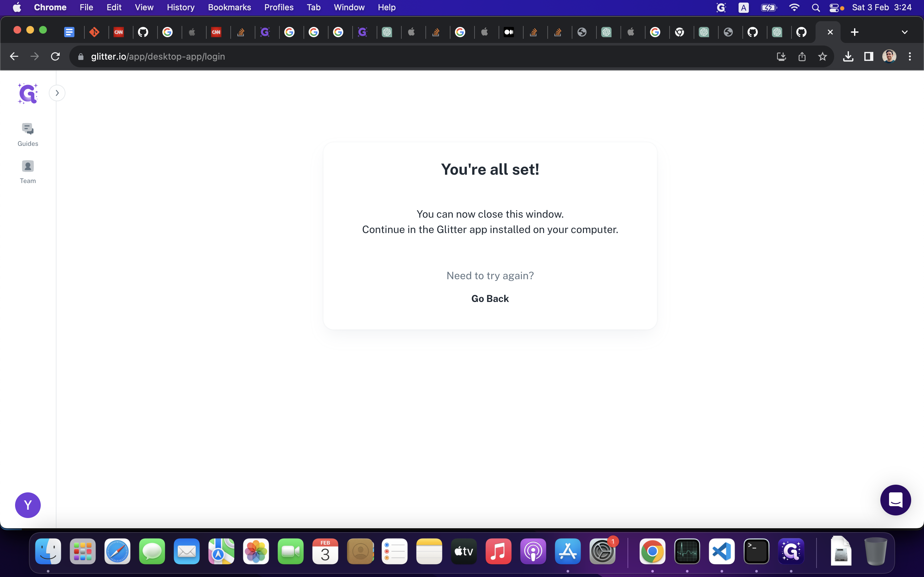Toggle Chrome side panel
Image resolution: width=924 pixels, height=577 pixels.
(x=868, y=57)
